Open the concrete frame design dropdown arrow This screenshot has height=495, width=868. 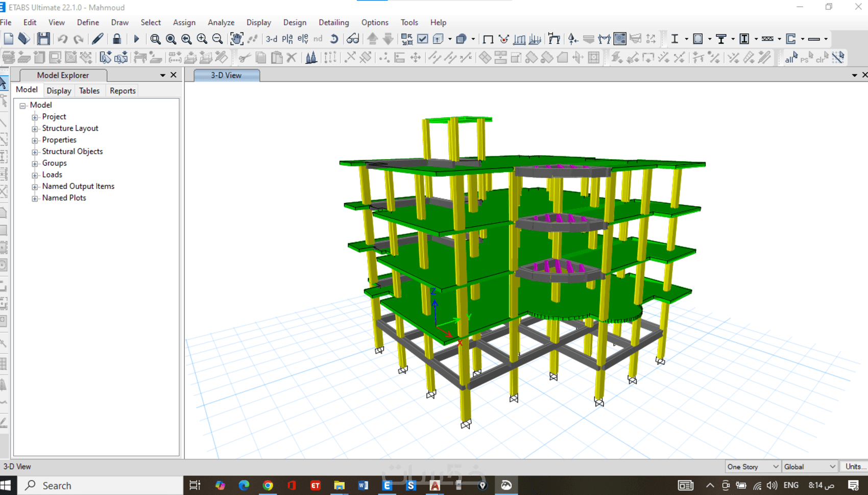click(710, 39)
